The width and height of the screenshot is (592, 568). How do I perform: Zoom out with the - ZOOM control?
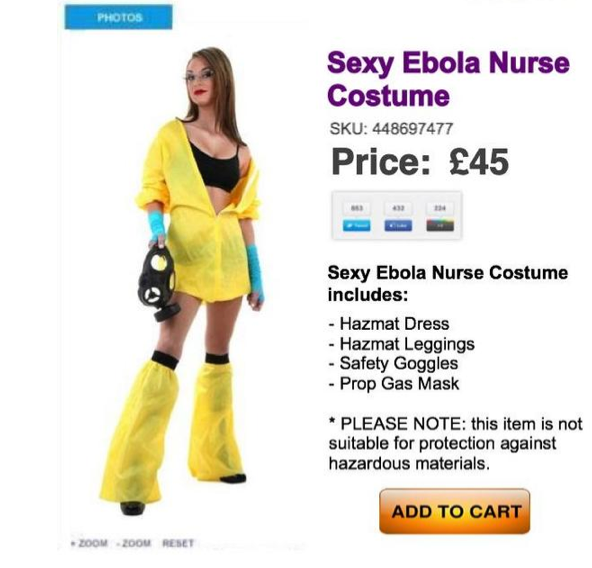(x=134, y=543)
